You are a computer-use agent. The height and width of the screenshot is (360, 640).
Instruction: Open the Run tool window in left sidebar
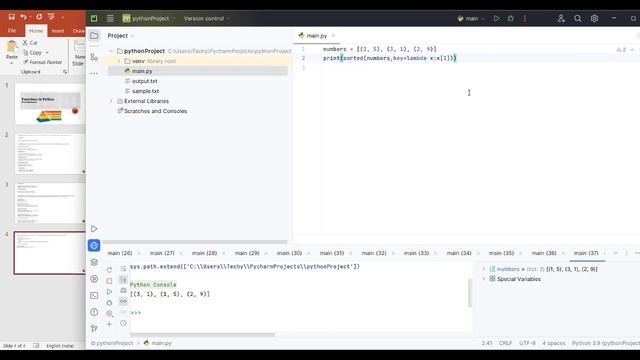94,229
